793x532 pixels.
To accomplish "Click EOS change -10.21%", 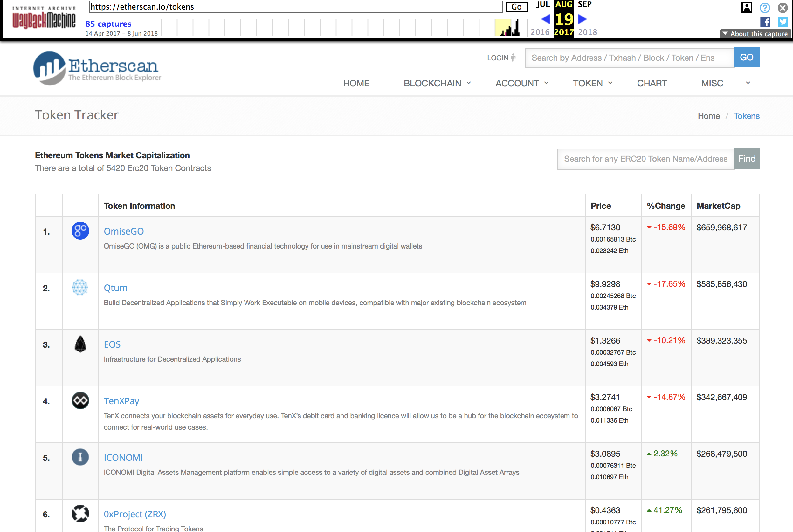I will (x=666, y=340).
